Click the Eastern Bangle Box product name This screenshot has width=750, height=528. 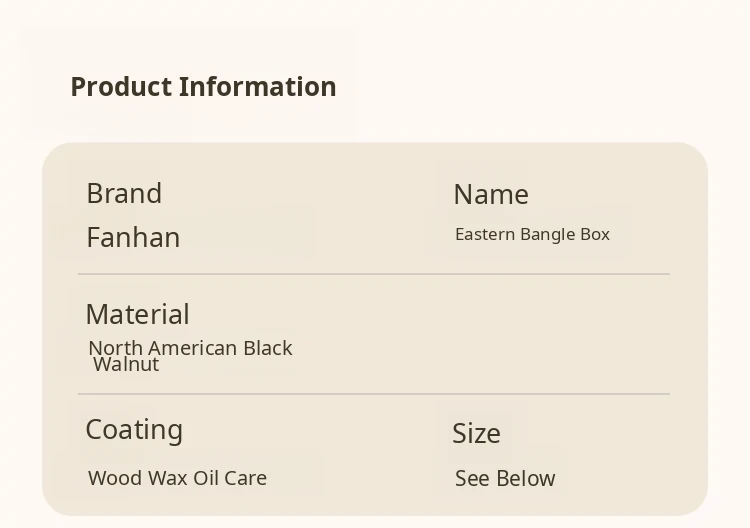(532, 234)
